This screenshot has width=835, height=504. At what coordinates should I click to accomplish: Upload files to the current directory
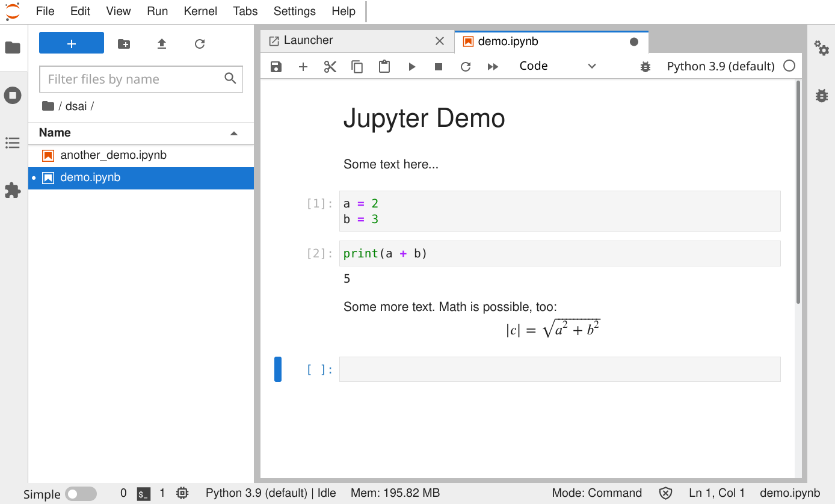click(x=161, y=43)
